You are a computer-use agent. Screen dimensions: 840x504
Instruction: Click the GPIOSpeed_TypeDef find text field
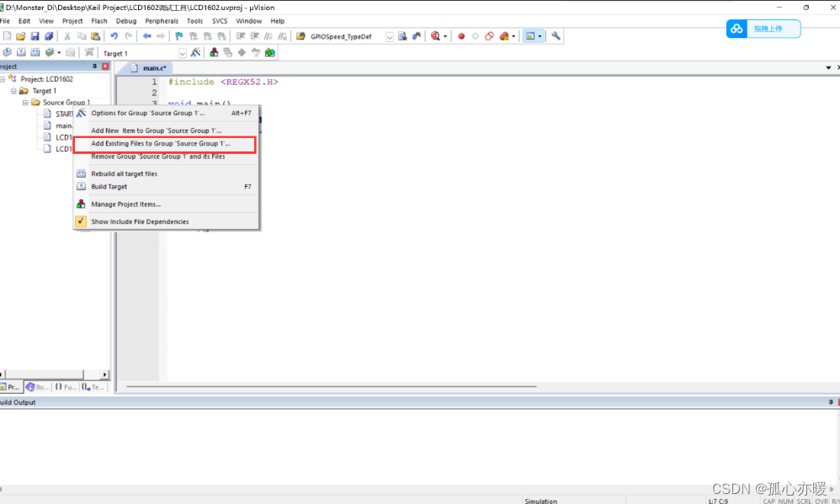[346, 36]
